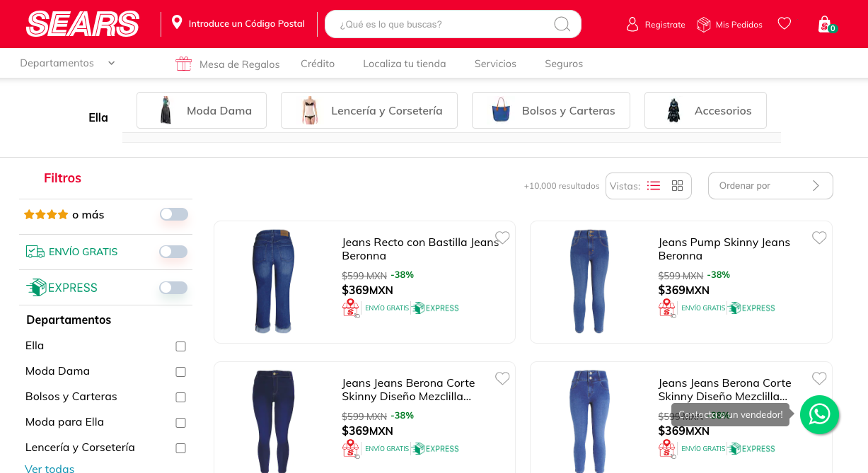The height and width of the screenshot is (473, 868).
Task: Click Envío Gratis truck icon in filters
Action: 35,252
